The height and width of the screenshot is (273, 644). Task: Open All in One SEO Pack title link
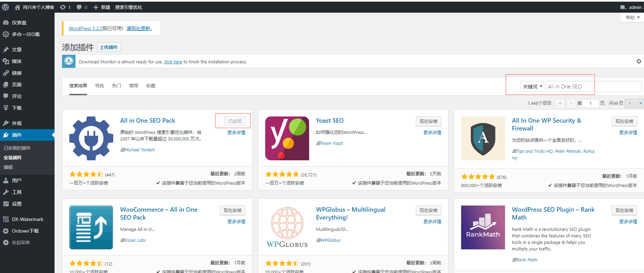[148, 121]
